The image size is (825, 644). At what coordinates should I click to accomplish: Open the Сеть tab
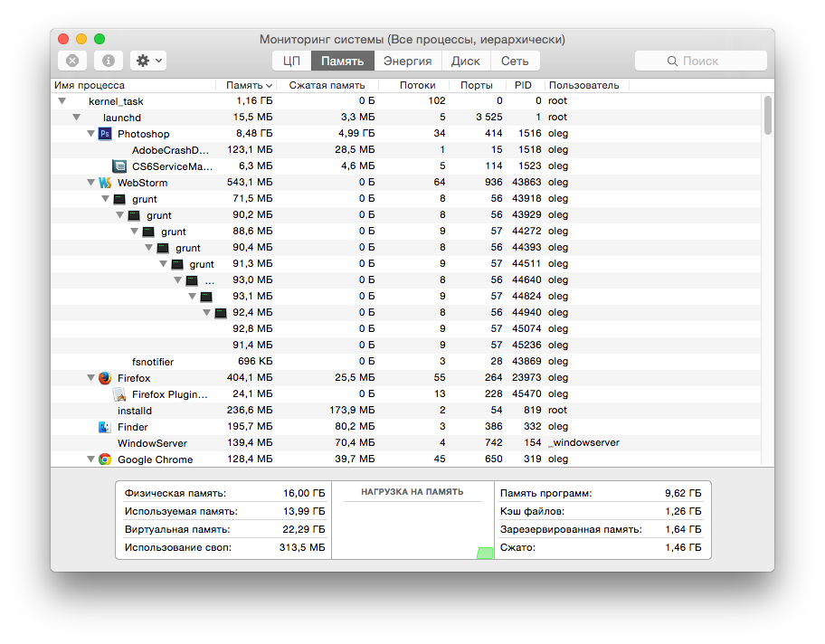tap(515, 61)
